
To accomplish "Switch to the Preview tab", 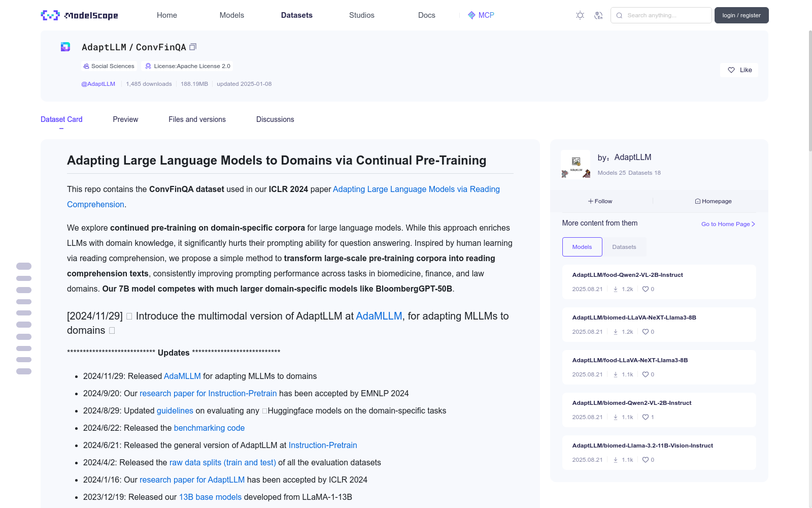I will point(125,119).
